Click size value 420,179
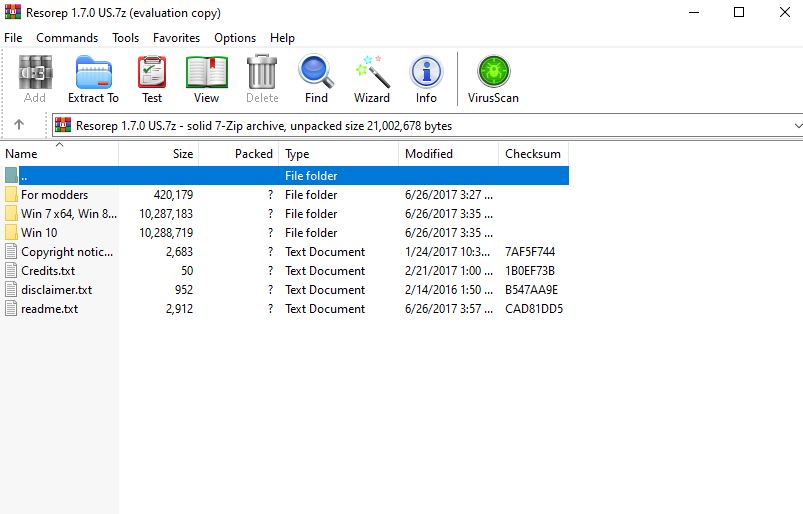This screenshot has height=514, width=803. 173,195
